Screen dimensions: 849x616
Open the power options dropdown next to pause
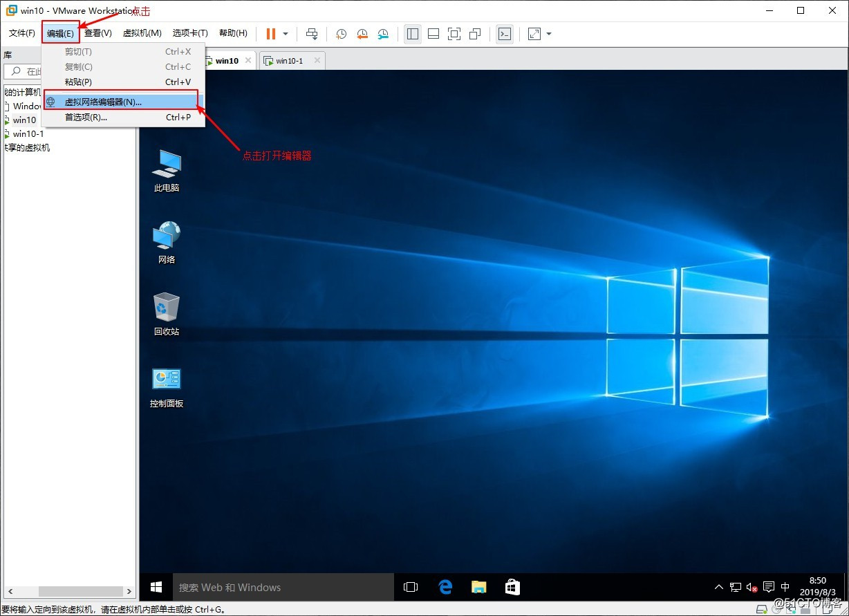[286, 33]
